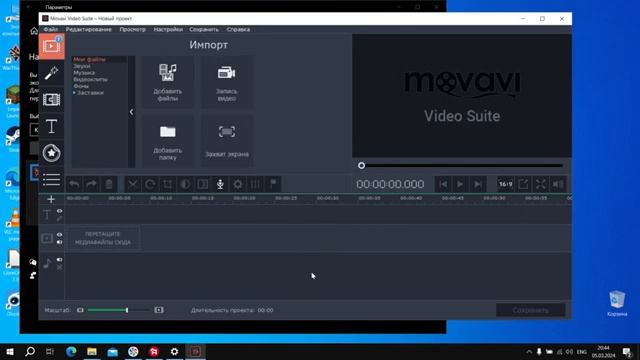The image size is (640, 360).
Task: Click the drop media files here placeholder
Action: pos(103,238)
